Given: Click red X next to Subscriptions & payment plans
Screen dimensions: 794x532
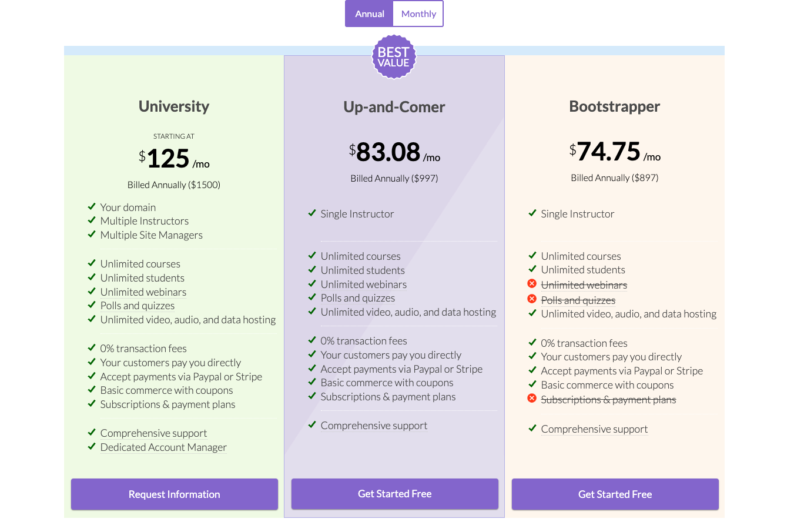Looking at the screenshot, I should pyautogui.click(x=532, y=399).
